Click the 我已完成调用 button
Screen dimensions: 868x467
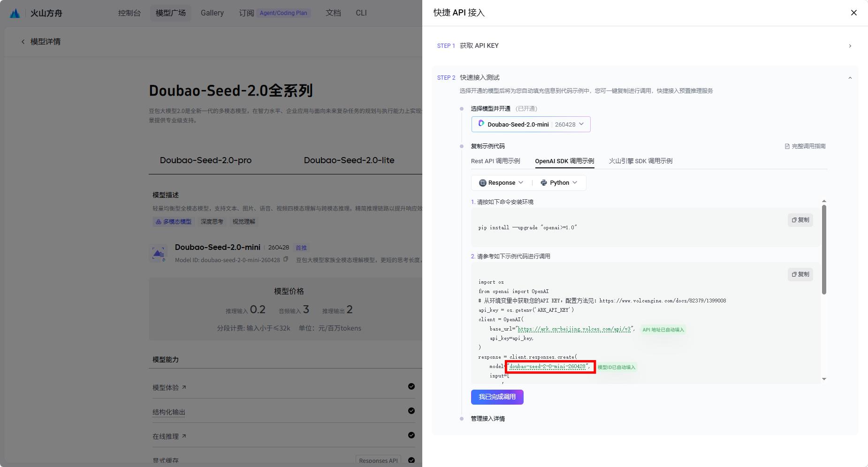tap(497, 397)
